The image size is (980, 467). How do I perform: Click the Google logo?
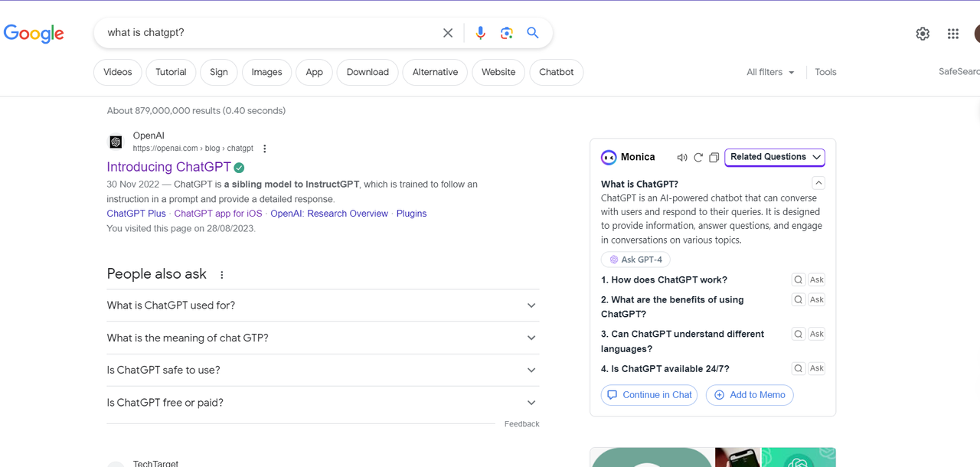[x=34, y=34]
